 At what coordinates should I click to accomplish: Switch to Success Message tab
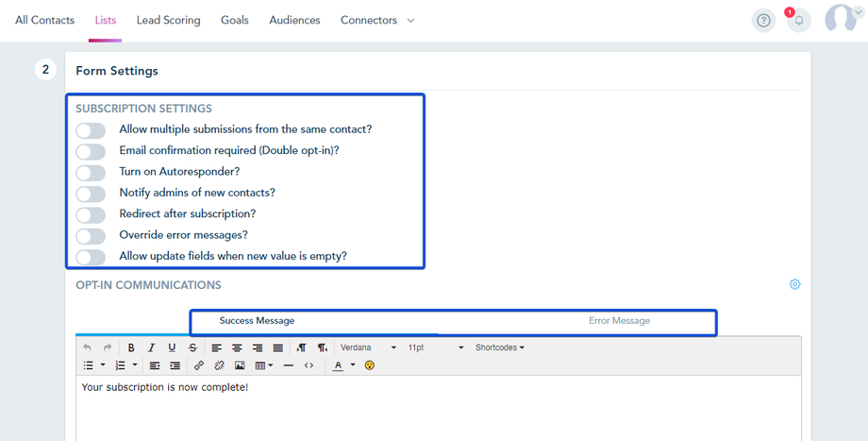tap(257, 321)
